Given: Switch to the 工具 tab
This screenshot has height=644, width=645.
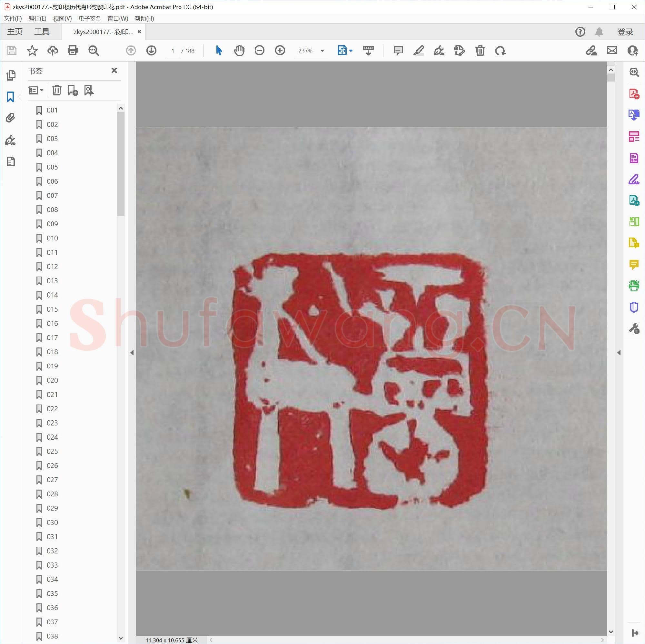Looking at the screenshot, I should 42,32.
